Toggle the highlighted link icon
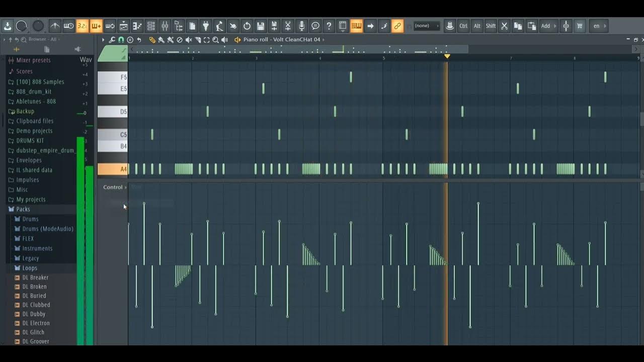Viewport: 644px width, 362px height. click(x=397, y=26)
